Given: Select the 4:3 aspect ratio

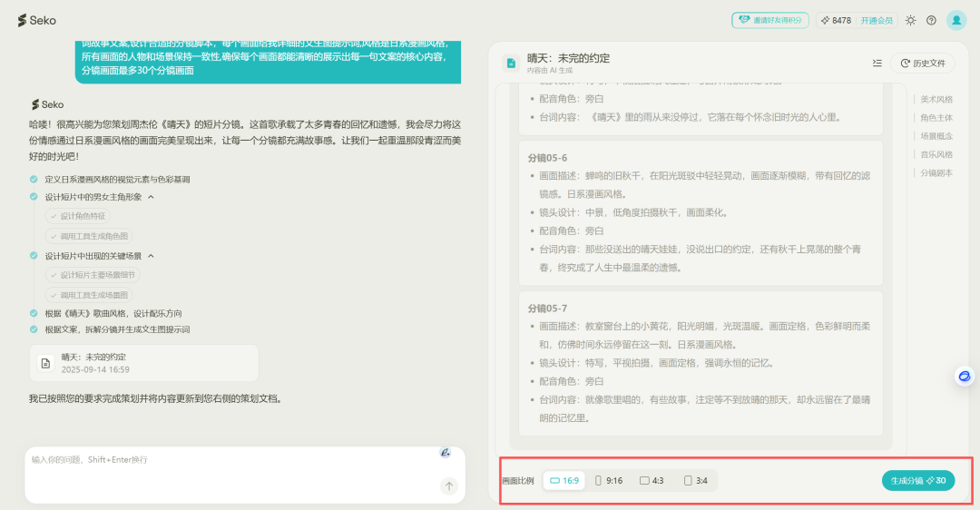Looking at the screenshot, I should 652,481.
